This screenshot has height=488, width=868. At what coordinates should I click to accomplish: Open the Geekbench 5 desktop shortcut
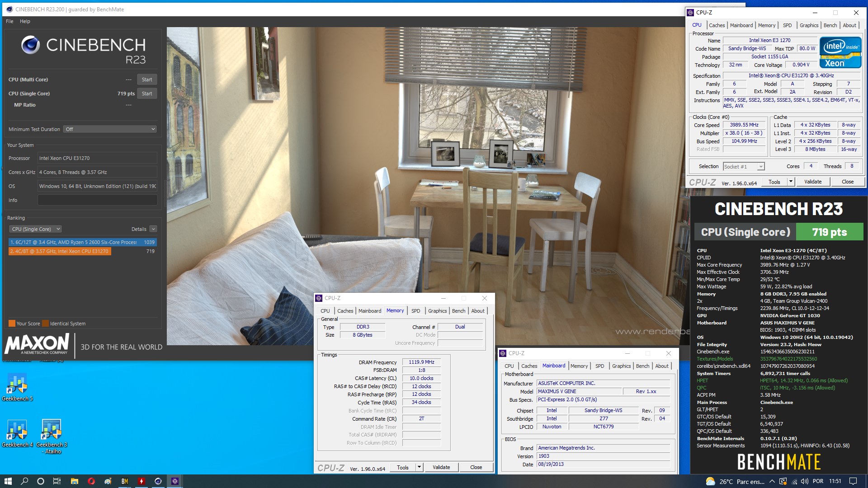pyautogui.click(x=17, y=387)
